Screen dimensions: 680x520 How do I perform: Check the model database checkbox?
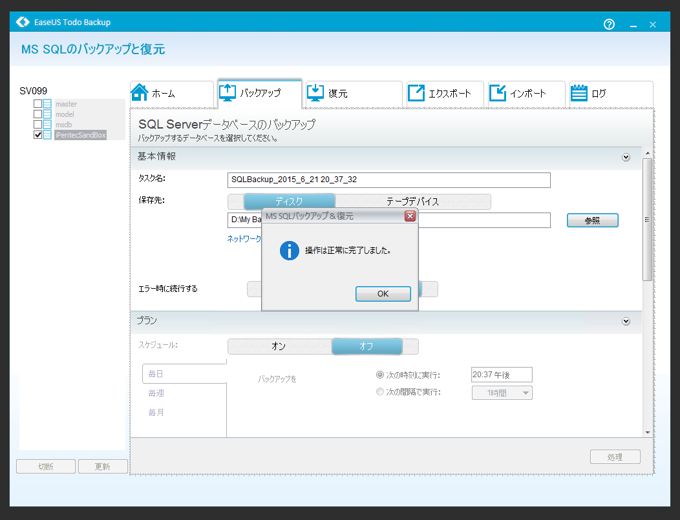[x=38, y=114]
